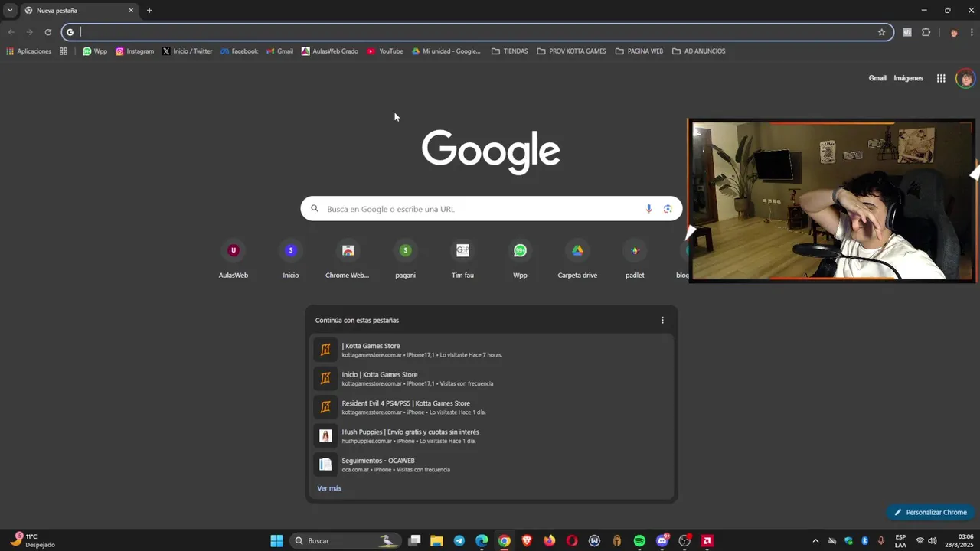Open Resident Evil 4 PS4/PS5 entry

[x=492, y=407]
